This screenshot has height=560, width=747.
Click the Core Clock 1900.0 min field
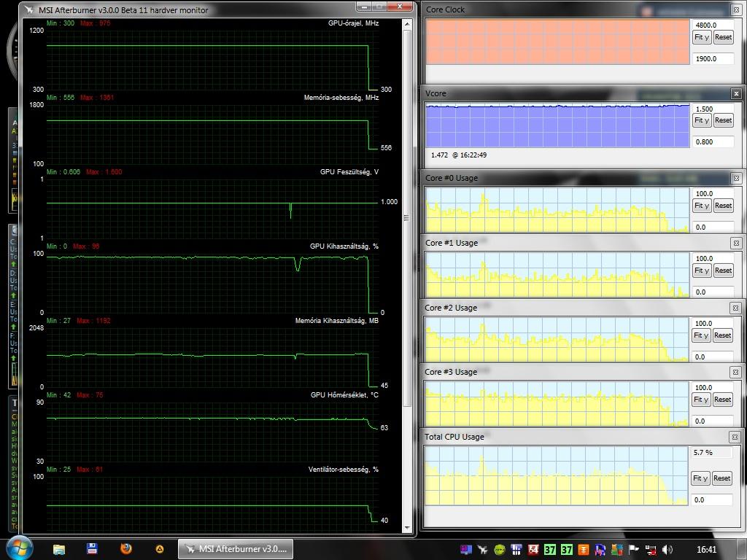click(x=713, y=58)
